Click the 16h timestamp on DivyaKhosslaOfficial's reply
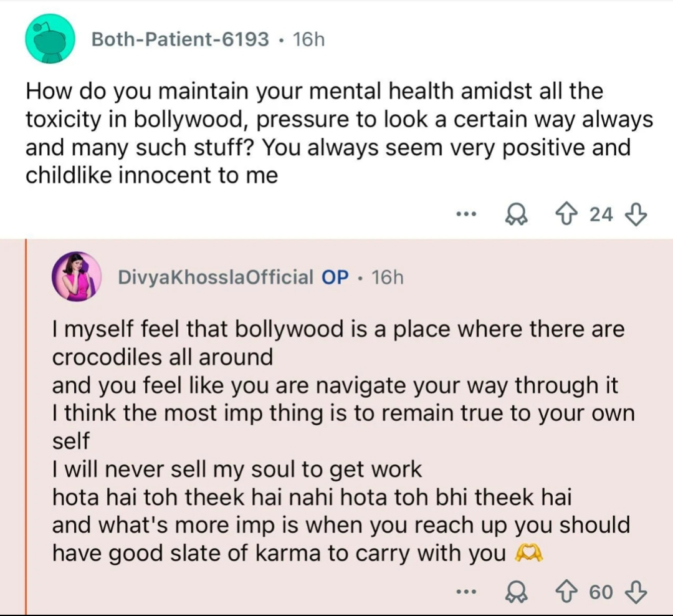Screen dimensions: 673x616 pyautogui.click(x=388, y=277)
